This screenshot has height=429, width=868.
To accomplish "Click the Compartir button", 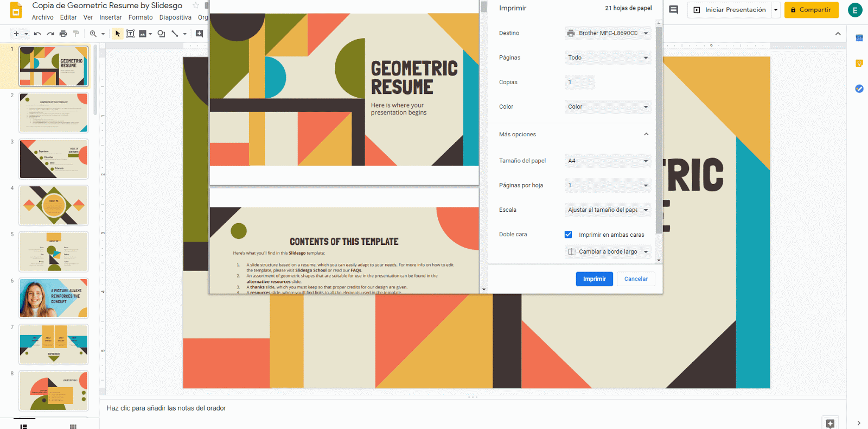I will tap(811, 10).
